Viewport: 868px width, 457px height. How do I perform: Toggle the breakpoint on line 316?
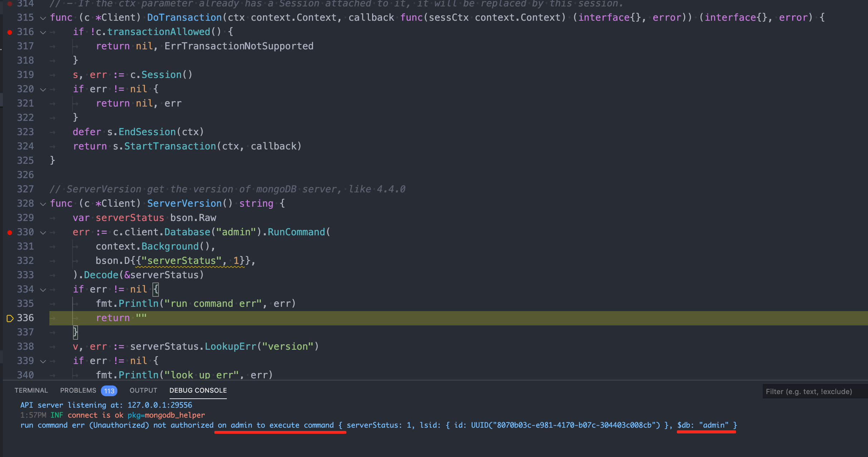[x=10, y=32]
